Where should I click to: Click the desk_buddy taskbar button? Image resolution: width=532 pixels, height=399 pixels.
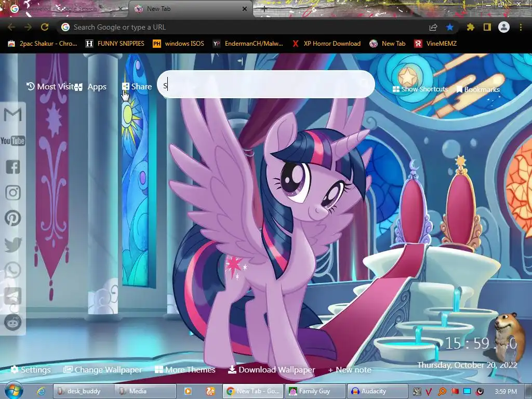[x=83, y=391]
